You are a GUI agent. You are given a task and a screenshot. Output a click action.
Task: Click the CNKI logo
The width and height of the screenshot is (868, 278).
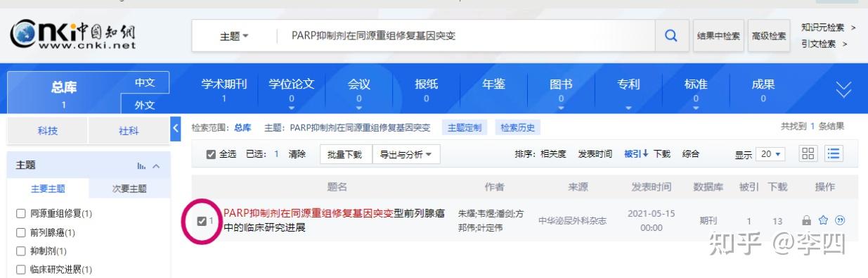coord(73,34)
